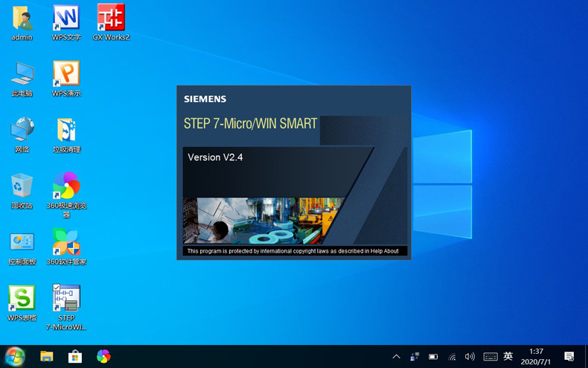Expand hidden system tray icons chevron
Image resolution: width=588 pixels, height=368 pixels.
pyautogui.click(x=397, y=357)
